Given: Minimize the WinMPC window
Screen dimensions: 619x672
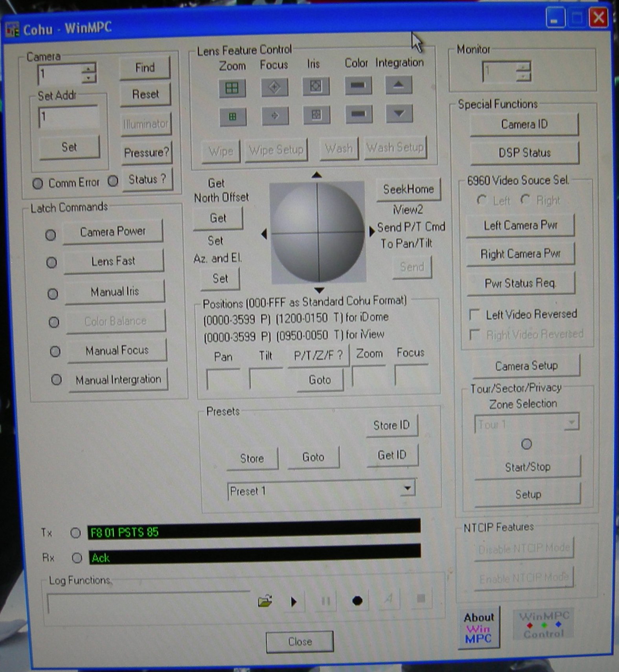Looking at the screenshot, I should [x=555, y=18].
